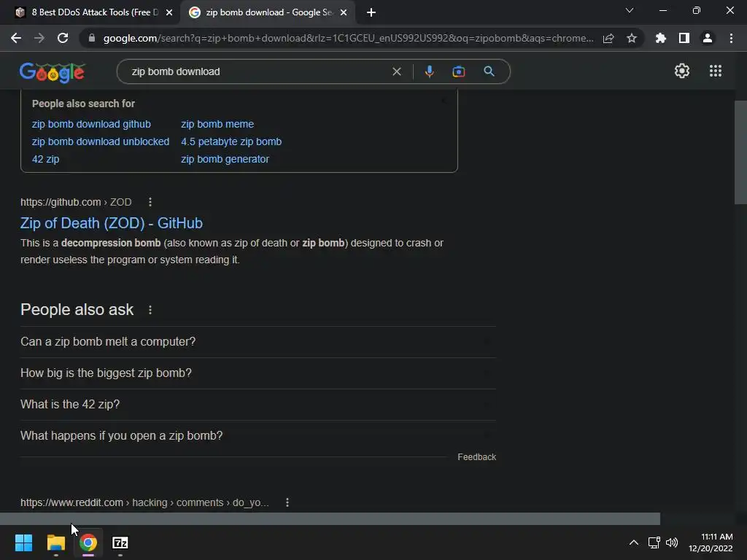Search by image with the camera icon
The image size is (747, 560).
[x=458, y=71]
